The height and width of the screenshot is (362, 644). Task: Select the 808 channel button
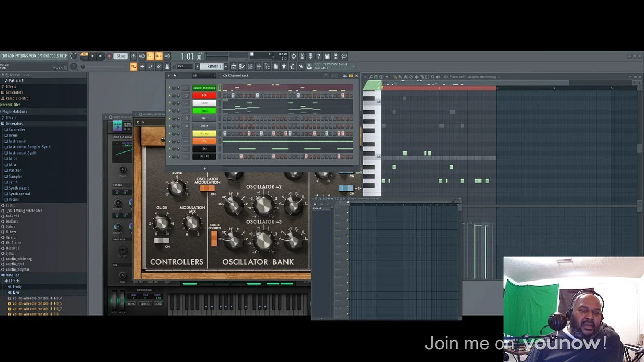pyautogui.click(x=204, y=95)
